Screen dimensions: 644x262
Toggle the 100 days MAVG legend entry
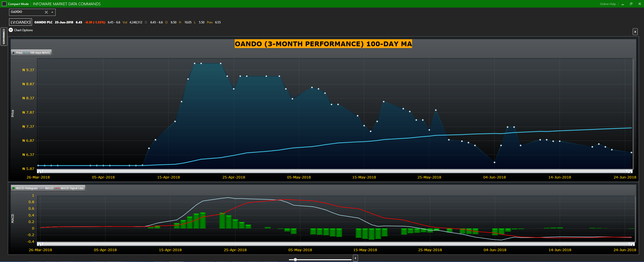pyautogui.click(x=37, y=53)
